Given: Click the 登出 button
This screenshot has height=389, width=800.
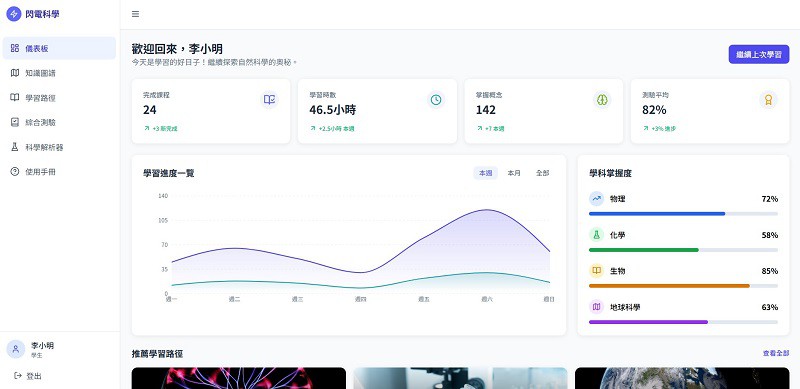Looking at the screenshot, I should (x=28, y=376).
